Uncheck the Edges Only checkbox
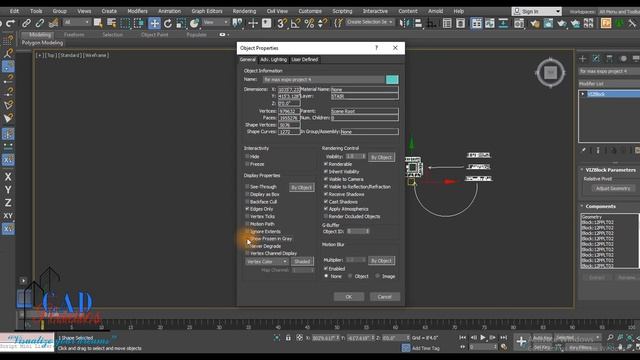 pos(247,209)
